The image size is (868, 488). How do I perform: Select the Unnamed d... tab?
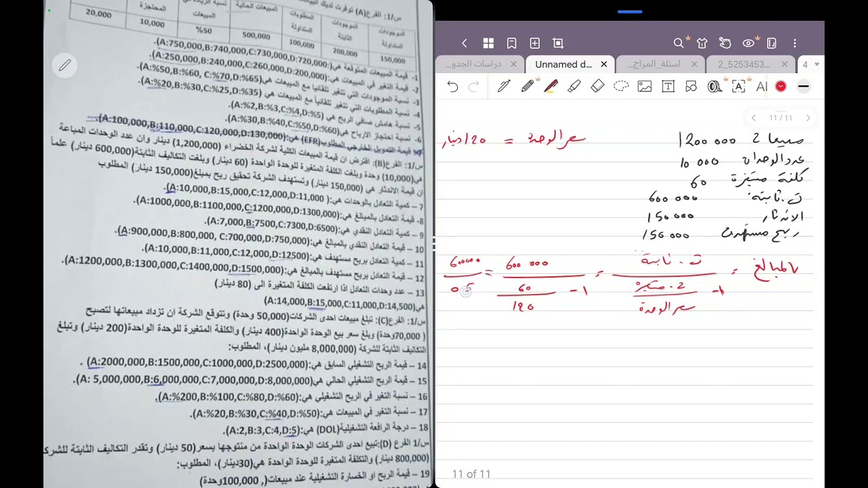[x=564, y=64]
